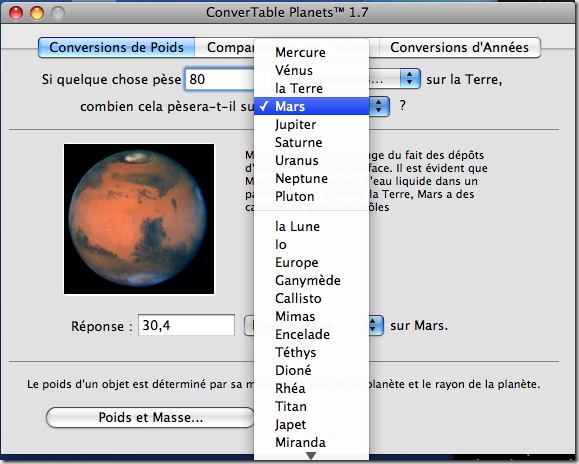The image size is (579, 464).
Task: Pick Mimas from the moons list
Action: (x=311, y=317)
